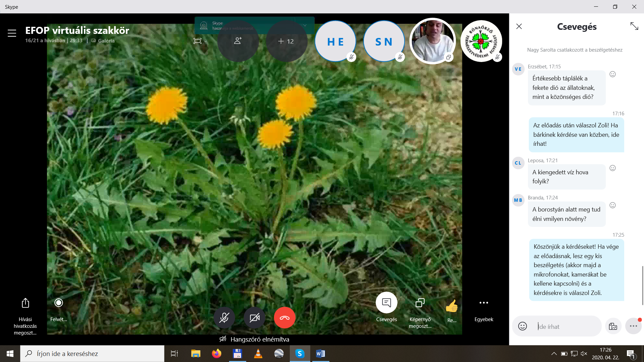
Task: Open the globe app on the taskbar
Action: [x=279, y=354]
